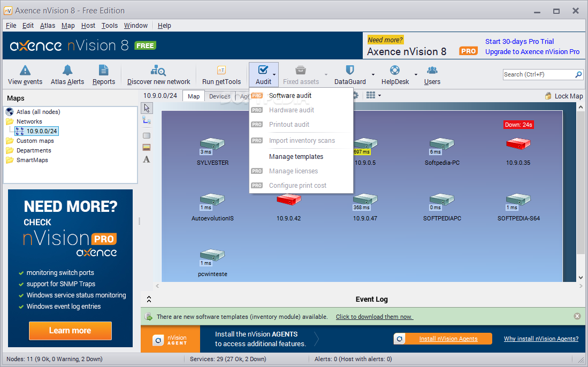This screenshot has height=367, width=588.
Task: Select the rectangle shape tool
Action: (x=147, y=135)
